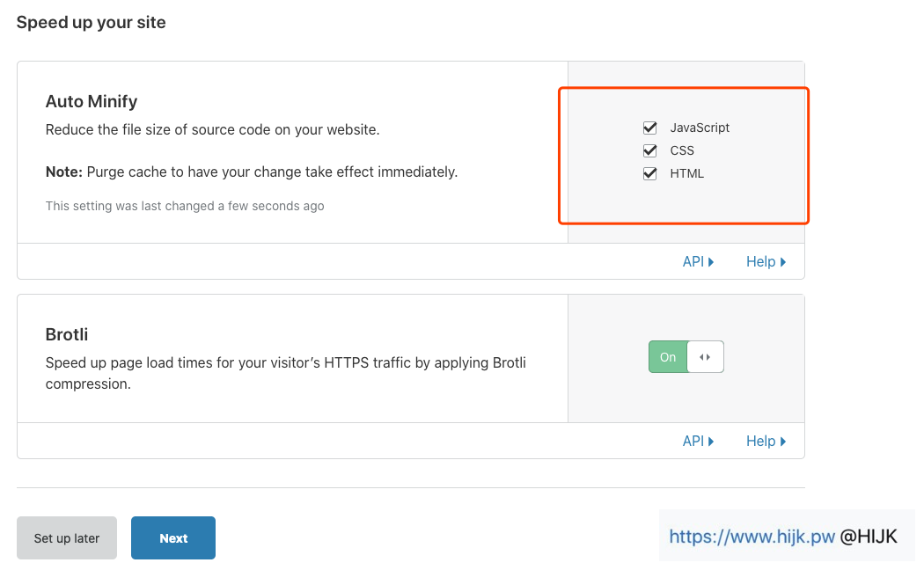Expand the Help section under Auto Minify
Image resolution: width=924 pixels, height=570 pixels.
(765, 261)
